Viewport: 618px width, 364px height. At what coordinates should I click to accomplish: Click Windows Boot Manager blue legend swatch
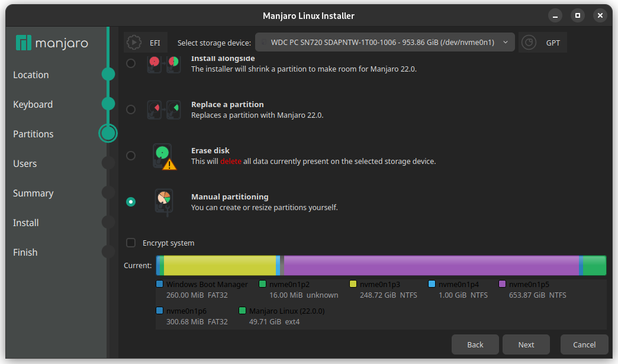160,284
